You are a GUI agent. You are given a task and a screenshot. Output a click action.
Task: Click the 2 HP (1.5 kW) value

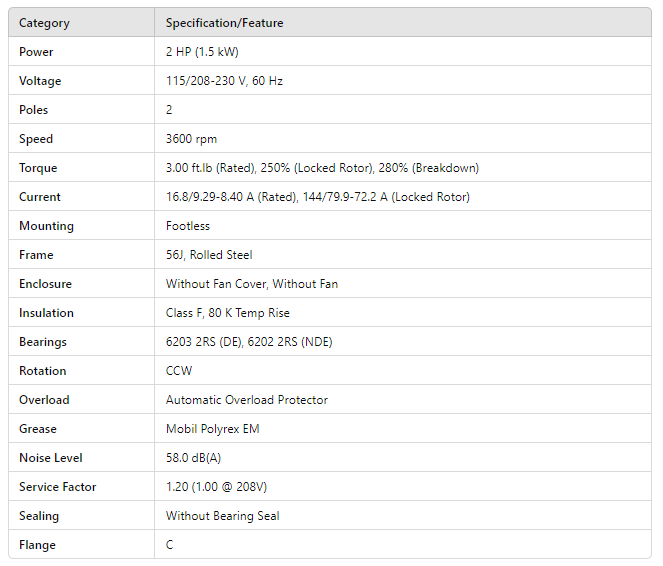[x=202, y=52]
